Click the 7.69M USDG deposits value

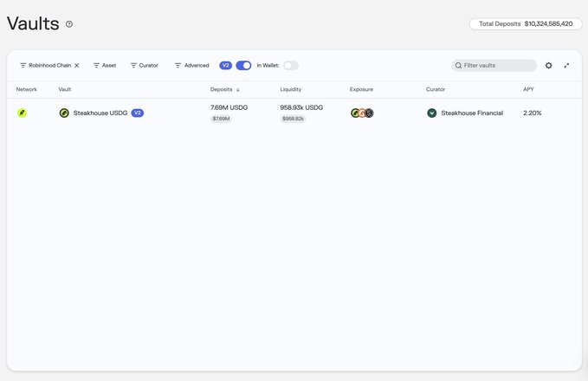229,107
